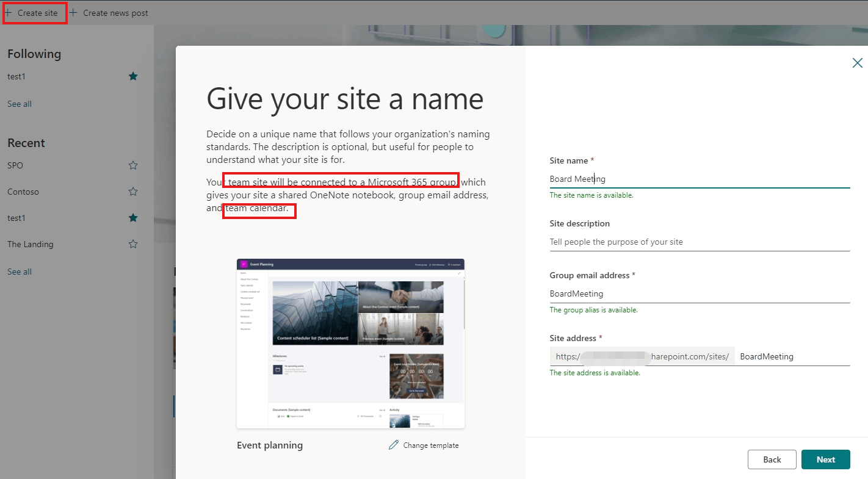Unfavorite the Contoso site
868x479 pixels.
coord(132,191)
